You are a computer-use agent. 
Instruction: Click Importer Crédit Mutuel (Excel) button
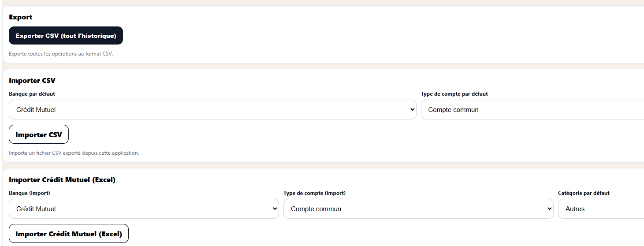[x=69, y=234]
